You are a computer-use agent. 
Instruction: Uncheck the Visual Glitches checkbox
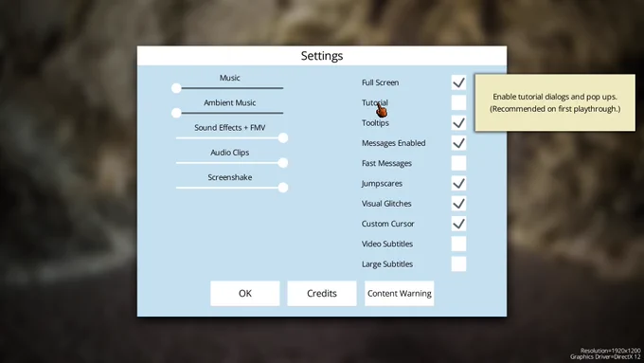pyautogui.click(x=458, y=204)
